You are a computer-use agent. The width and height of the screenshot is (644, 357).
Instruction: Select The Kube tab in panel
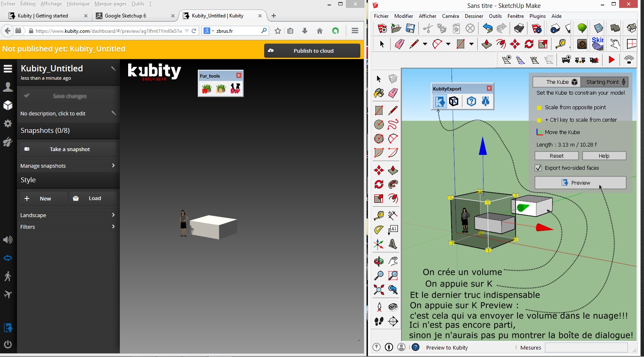pyautogui.click(x=557, y=82)
